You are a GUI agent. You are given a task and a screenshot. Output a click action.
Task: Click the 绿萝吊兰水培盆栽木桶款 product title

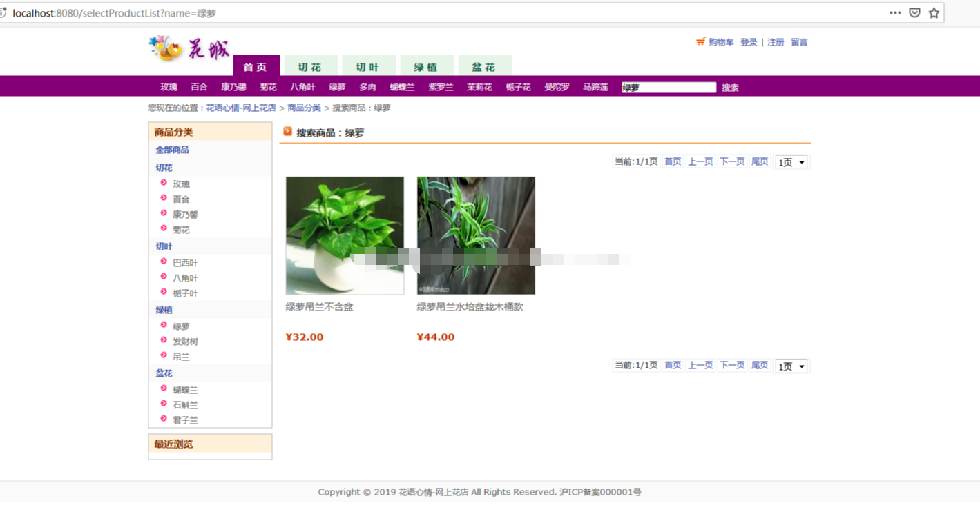470,307
